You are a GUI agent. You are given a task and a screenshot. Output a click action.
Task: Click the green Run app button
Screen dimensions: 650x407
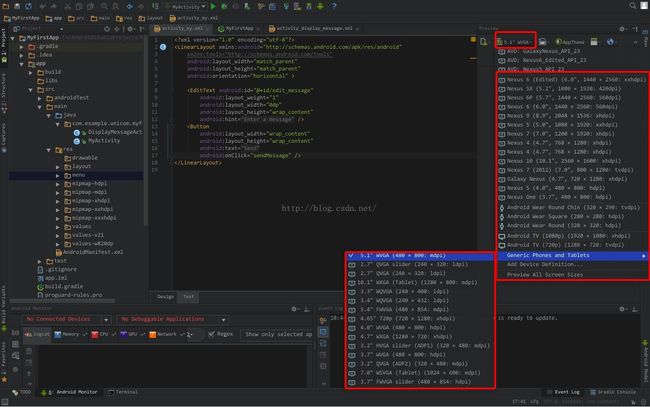pos(213,6)
